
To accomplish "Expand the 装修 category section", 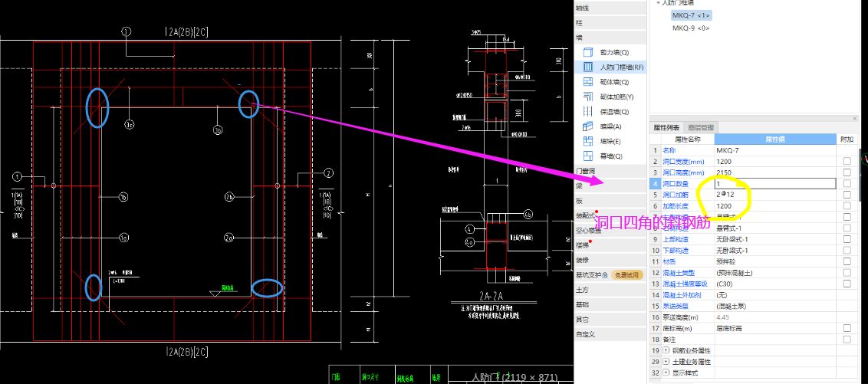I will click(610, 260).
